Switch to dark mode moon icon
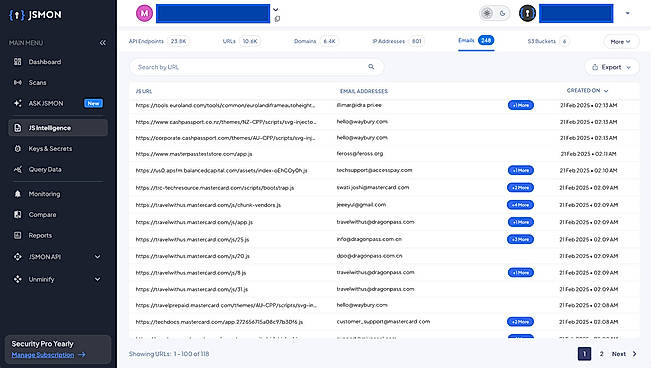This screenshot has width=651, height=368. [502, 13]
